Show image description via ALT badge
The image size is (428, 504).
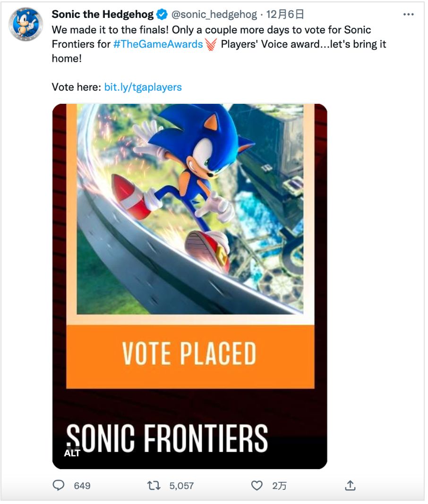(x=72, y=453)
